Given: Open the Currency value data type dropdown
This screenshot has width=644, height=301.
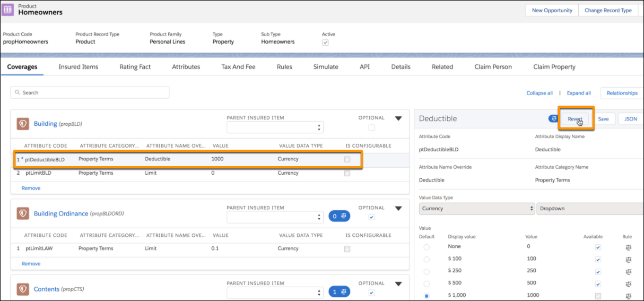Looking at the screenshot, I should (x=477, y=209).
